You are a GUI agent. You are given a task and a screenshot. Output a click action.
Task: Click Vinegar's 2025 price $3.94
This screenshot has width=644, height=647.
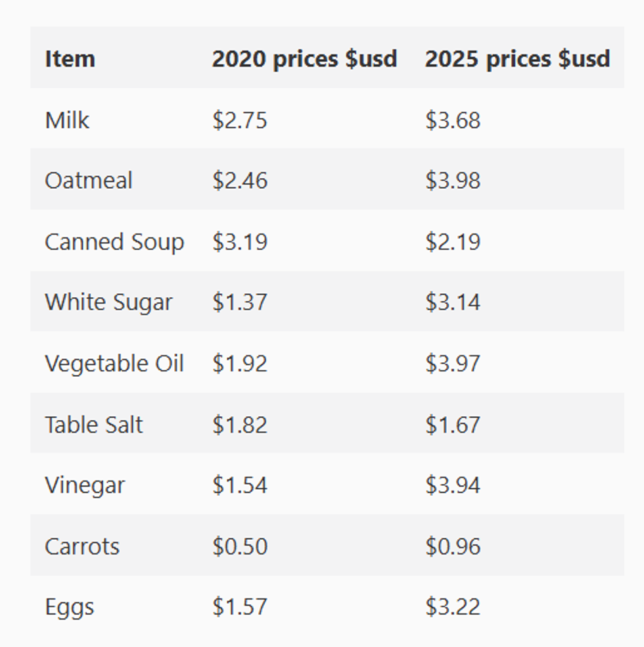tap(453, 485)
